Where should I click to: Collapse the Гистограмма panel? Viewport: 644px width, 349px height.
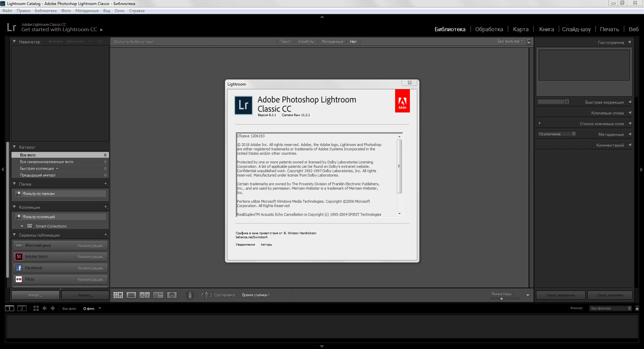(630, 42)
